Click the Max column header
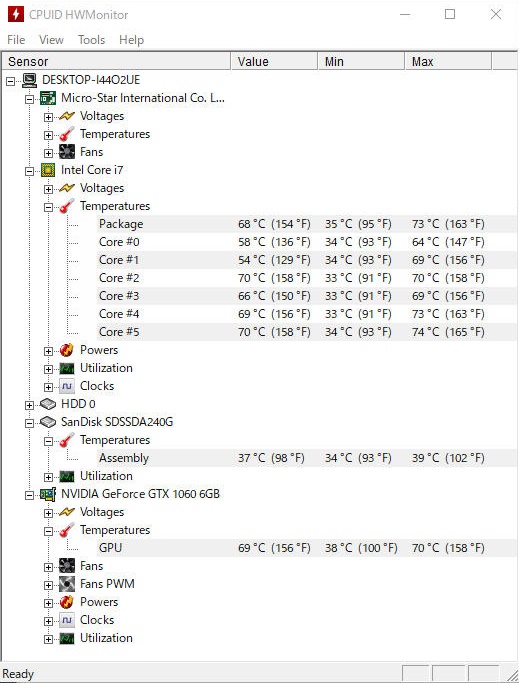This screenshot has width=519, height=683. [x=448, y=61]
